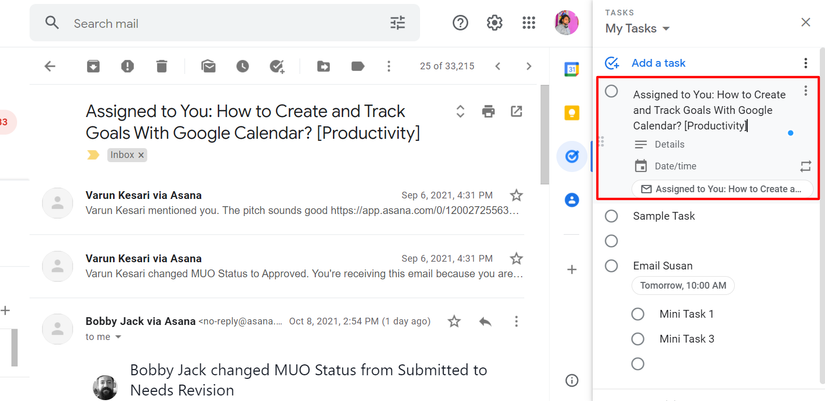Close the Tasks side panel
The height and width of the screenshot is (401, 825).
click(x=805, y=22)
